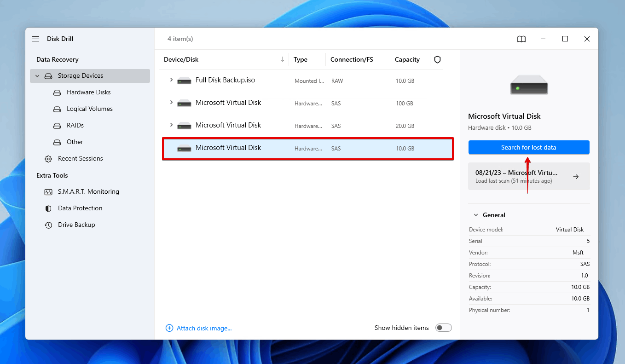Click the 4 item(s) count label
This screenshot has width=625, height=364.
click(180, 39)
